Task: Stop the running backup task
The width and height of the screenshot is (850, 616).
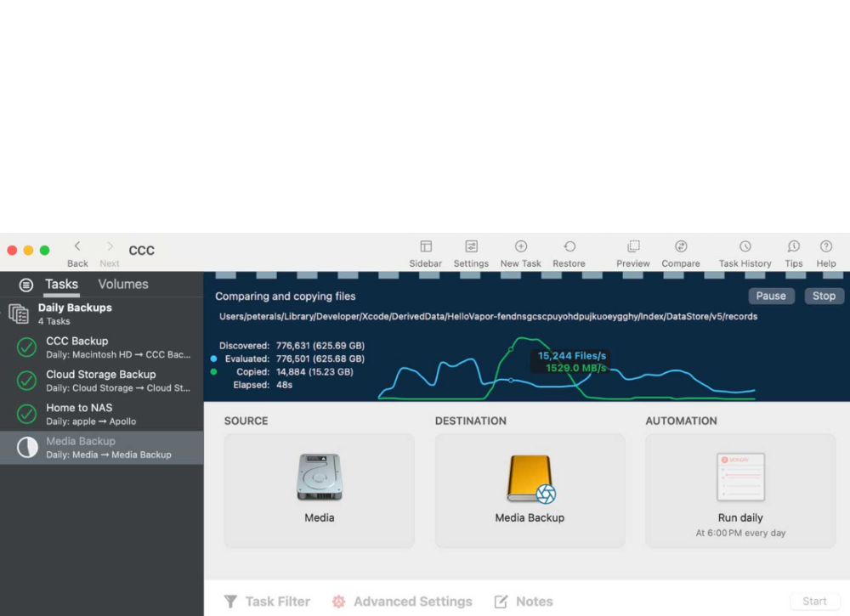Action: (x=824, y=296)
